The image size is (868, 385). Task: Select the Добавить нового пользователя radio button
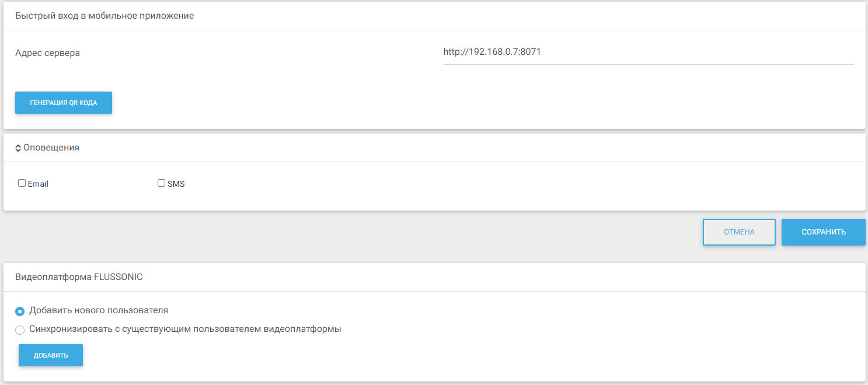[x=20, y=311]
